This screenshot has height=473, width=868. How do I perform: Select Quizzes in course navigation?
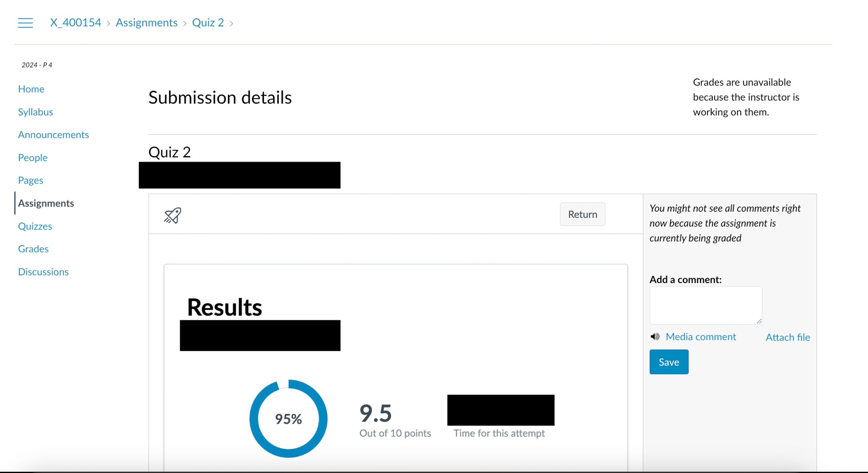(x=35, y=226)
